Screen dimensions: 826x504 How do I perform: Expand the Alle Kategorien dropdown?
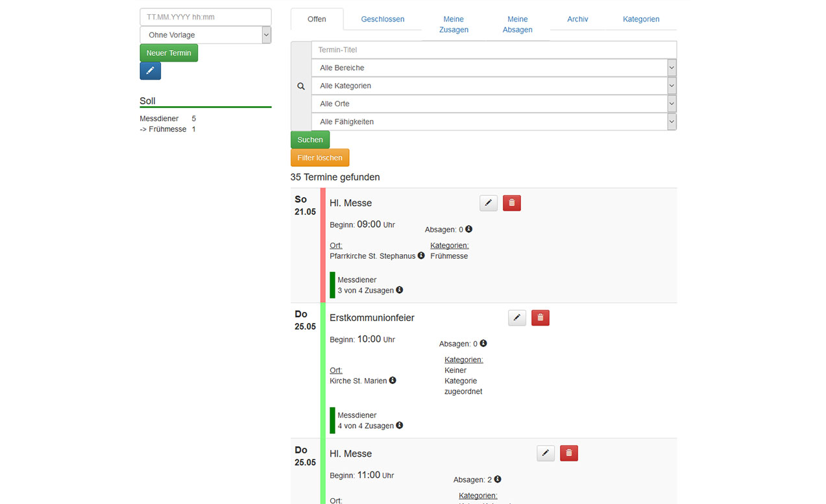click(493, 86)
